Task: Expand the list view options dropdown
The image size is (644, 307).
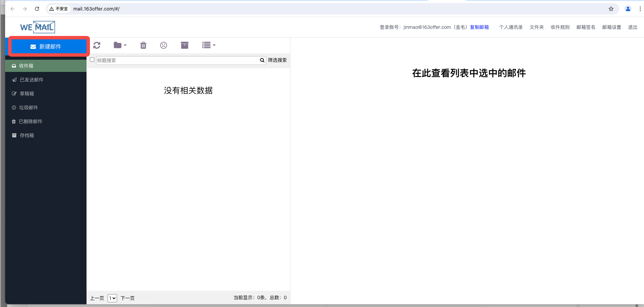Action: [209, 45]
